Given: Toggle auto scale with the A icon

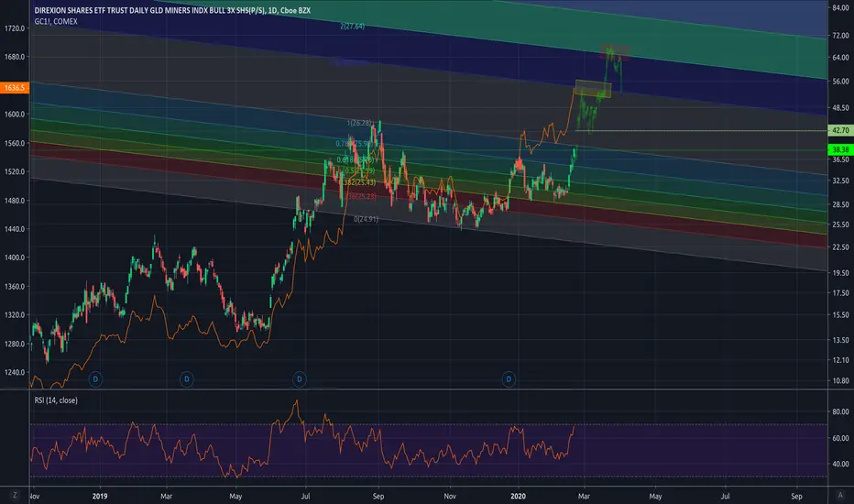Looking at the screenshot, I should click(x=839, y=495).
